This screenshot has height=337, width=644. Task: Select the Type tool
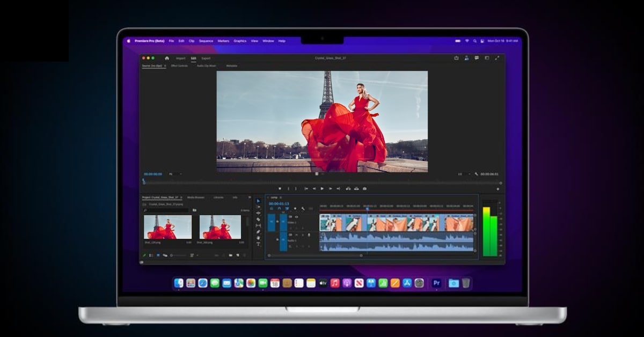(x=258, y=244)
